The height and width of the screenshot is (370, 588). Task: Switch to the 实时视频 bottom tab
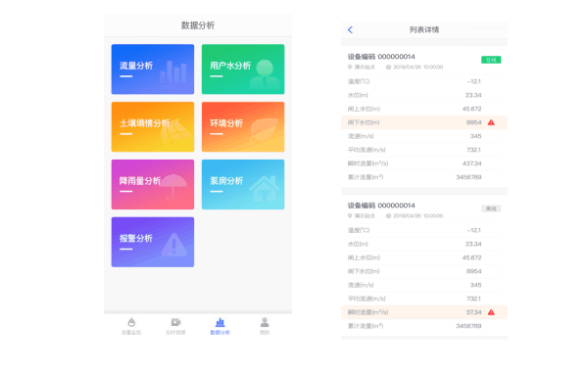click(x=175, y=326)
